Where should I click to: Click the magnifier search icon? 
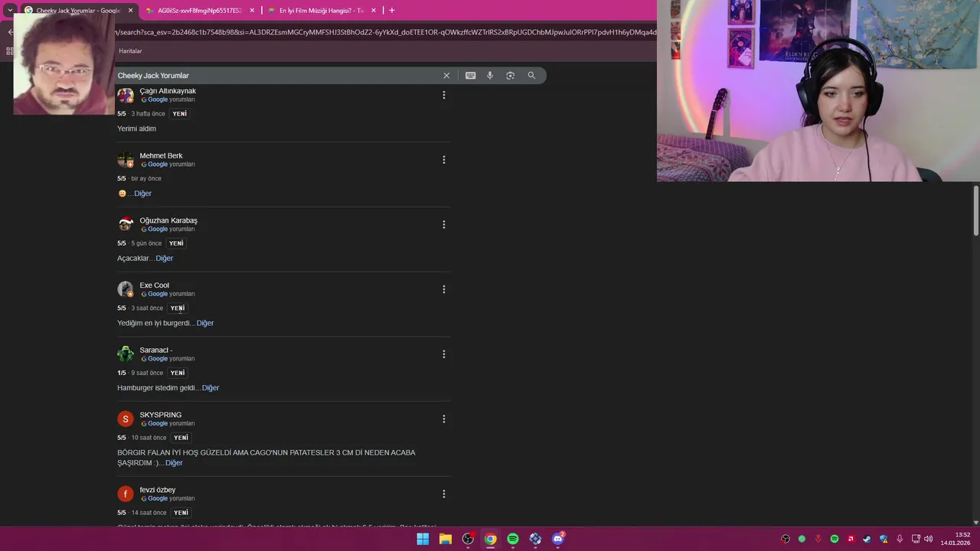point(531,76)
